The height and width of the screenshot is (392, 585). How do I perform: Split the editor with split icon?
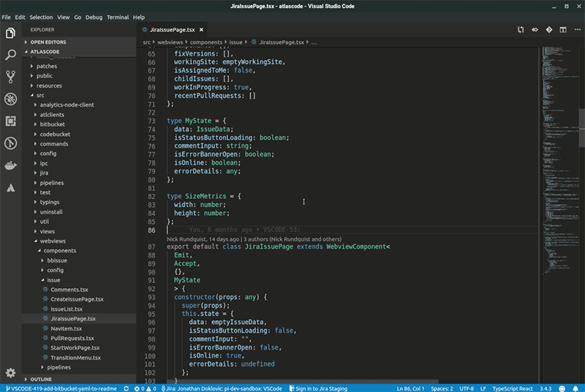(x=563, y=30)
